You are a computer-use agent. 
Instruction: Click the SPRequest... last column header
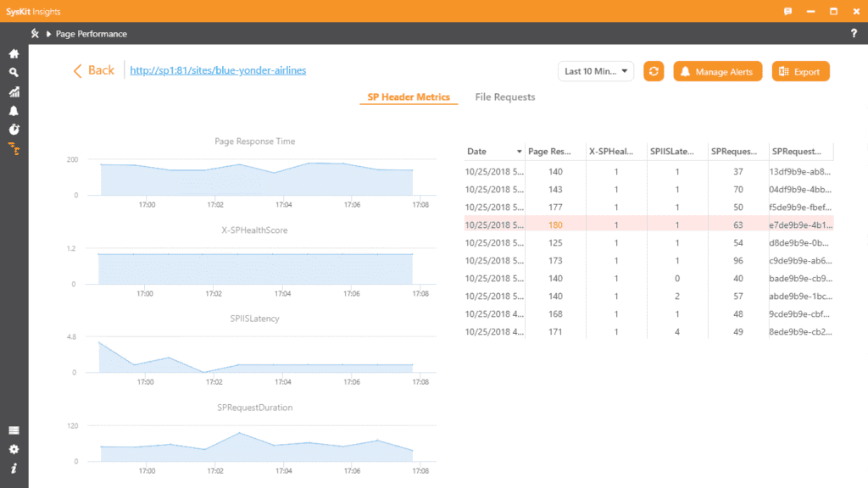[x=801, y=151]
